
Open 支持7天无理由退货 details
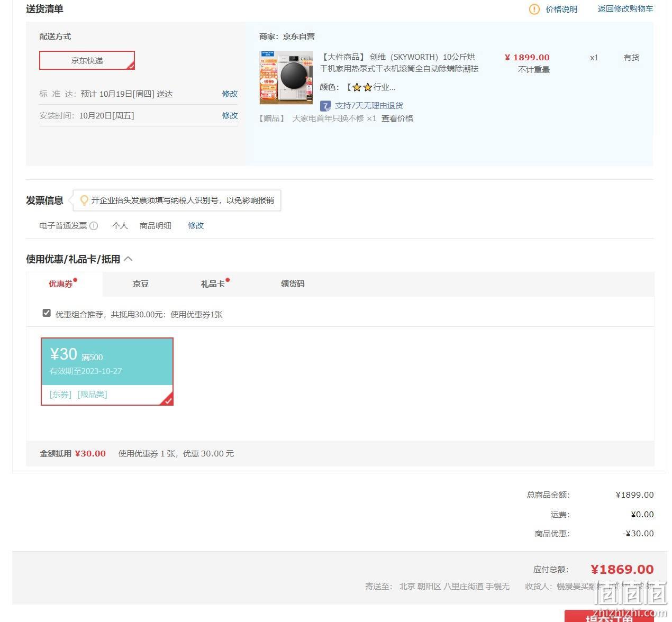(x=369, y=105)
